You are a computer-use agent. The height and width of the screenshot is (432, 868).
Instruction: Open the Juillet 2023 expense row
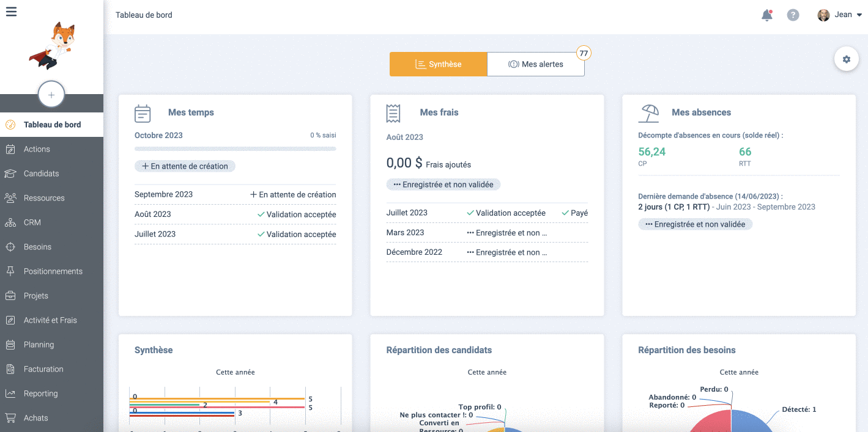tap(487, 213)
